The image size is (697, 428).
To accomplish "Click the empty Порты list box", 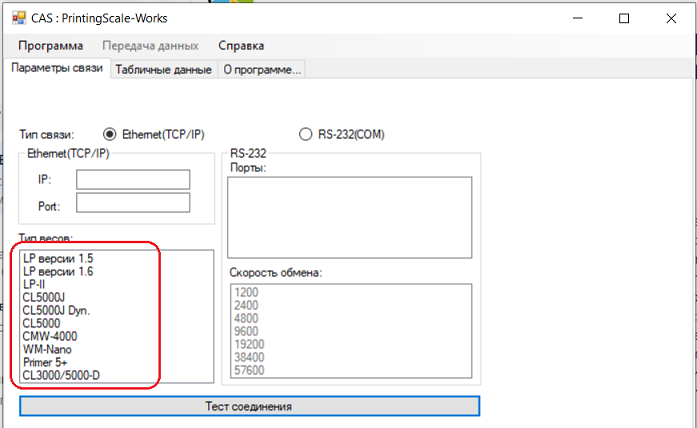I will 349,217.
